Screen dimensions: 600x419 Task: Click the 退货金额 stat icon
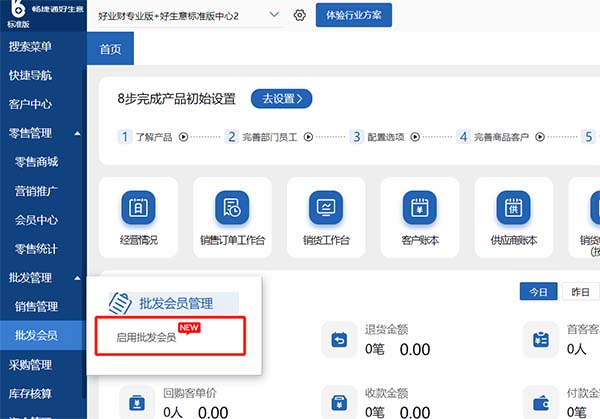pyautogui.click(x=341, y=340)
